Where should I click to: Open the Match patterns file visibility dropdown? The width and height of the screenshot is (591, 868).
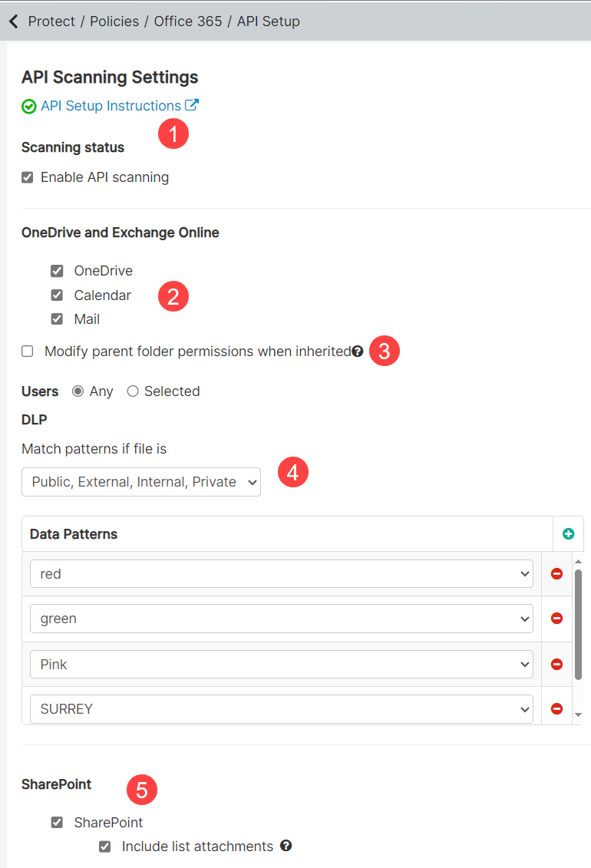point(141,482)
